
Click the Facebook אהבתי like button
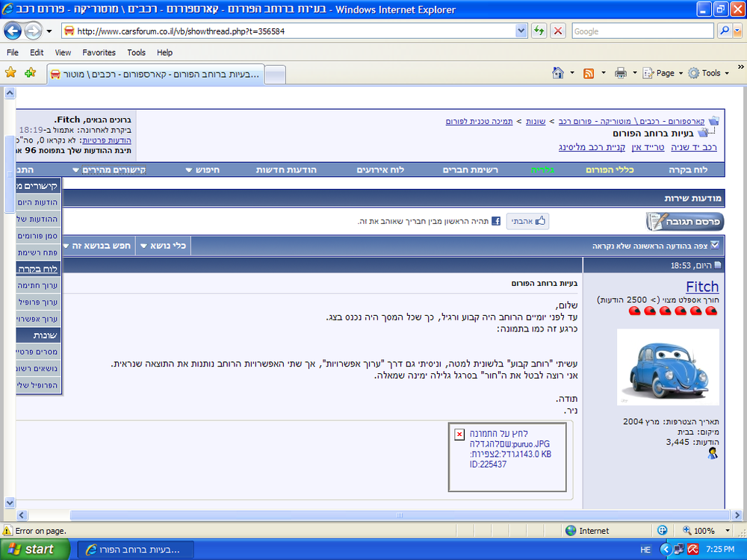click(528, 221)
